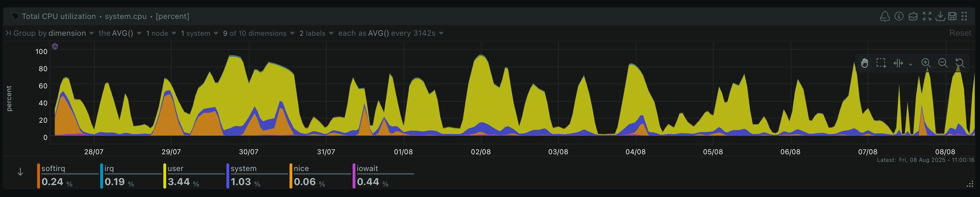
Task: Click the alerts bell icon
Action: tap(885, 16)
